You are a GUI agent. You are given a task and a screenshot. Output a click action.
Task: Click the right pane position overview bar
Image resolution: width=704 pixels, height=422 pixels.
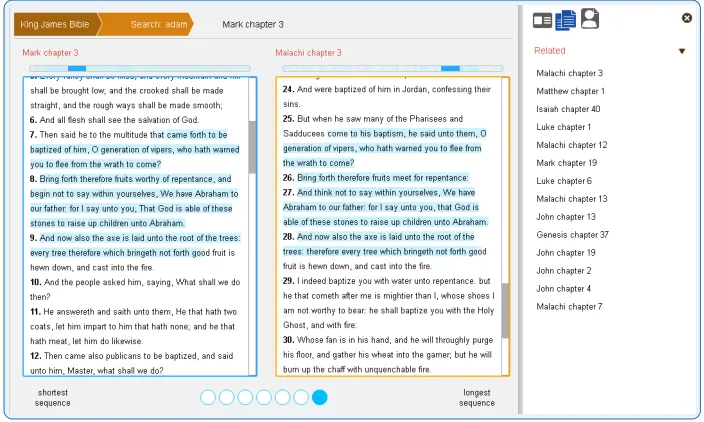coord(393,69)
